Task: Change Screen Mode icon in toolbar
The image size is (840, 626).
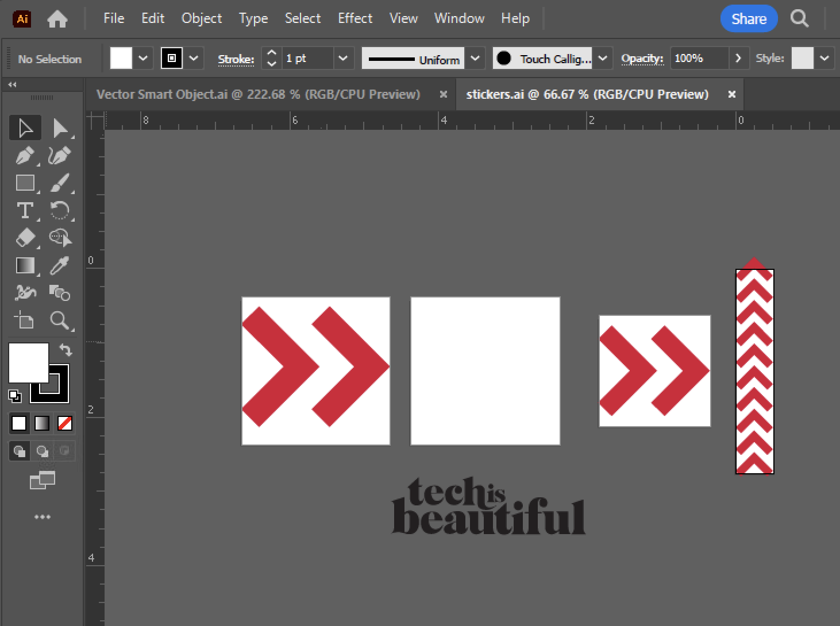Action: pos(43,480)
